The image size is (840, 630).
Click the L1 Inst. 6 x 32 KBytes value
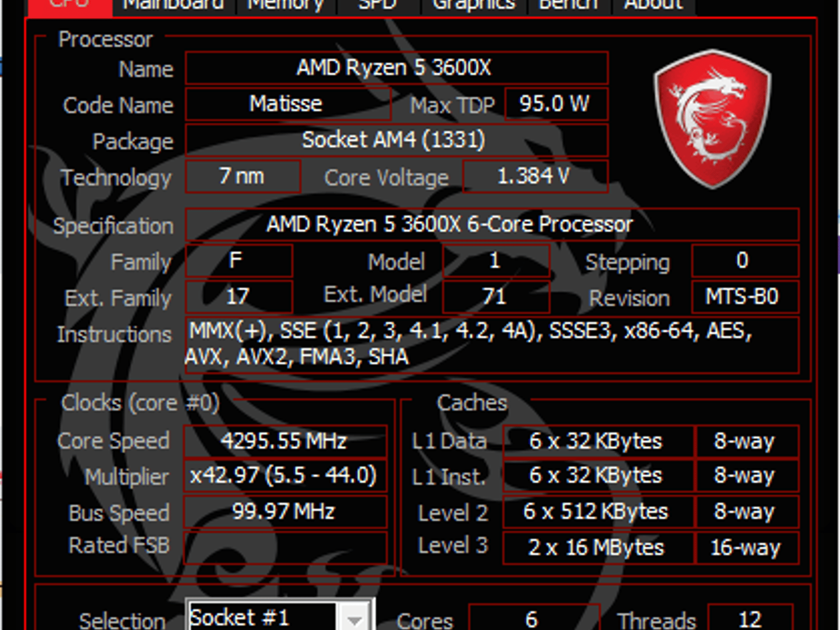(x=598, y=476)
